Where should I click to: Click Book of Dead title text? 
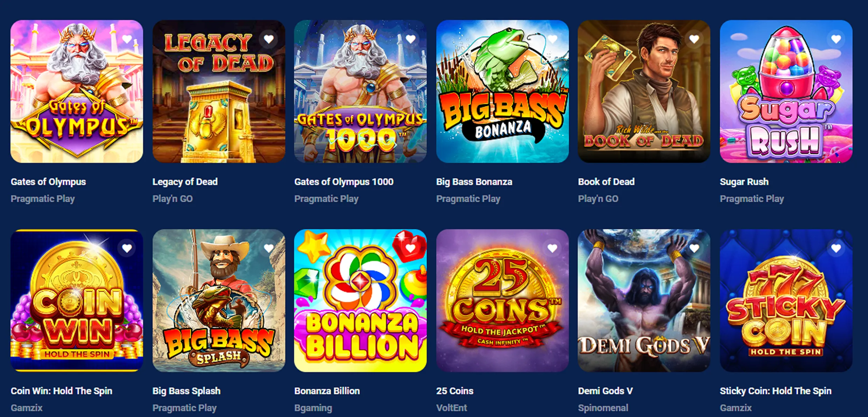coord(606,182)
